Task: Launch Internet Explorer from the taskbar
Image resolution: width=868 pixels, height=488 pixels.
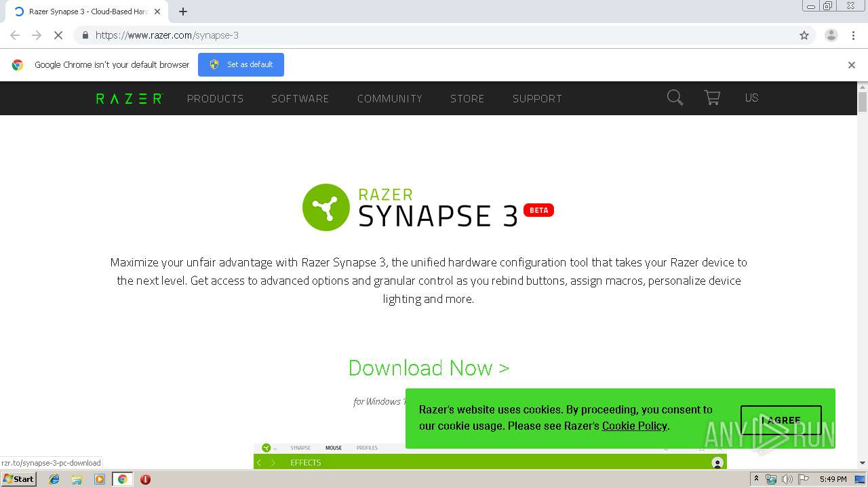Action: click(54, 479)
